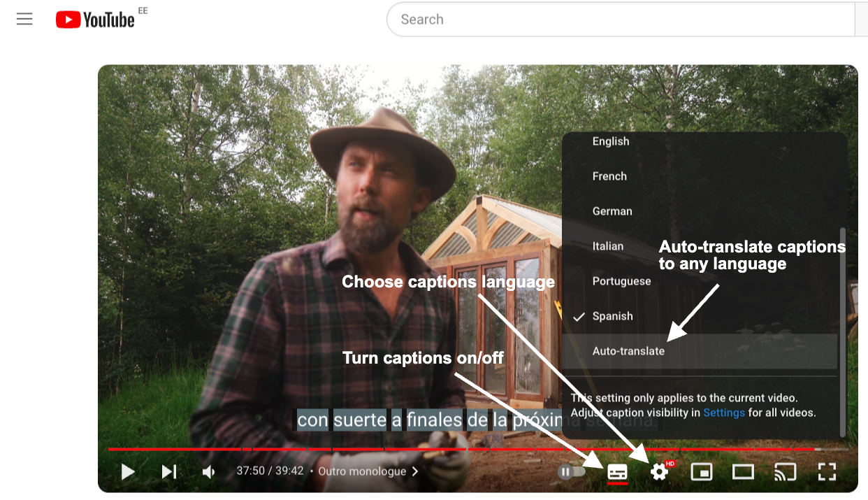Switch to theater mode
Viewport: 868px width, 500px height.
point(743,472)
